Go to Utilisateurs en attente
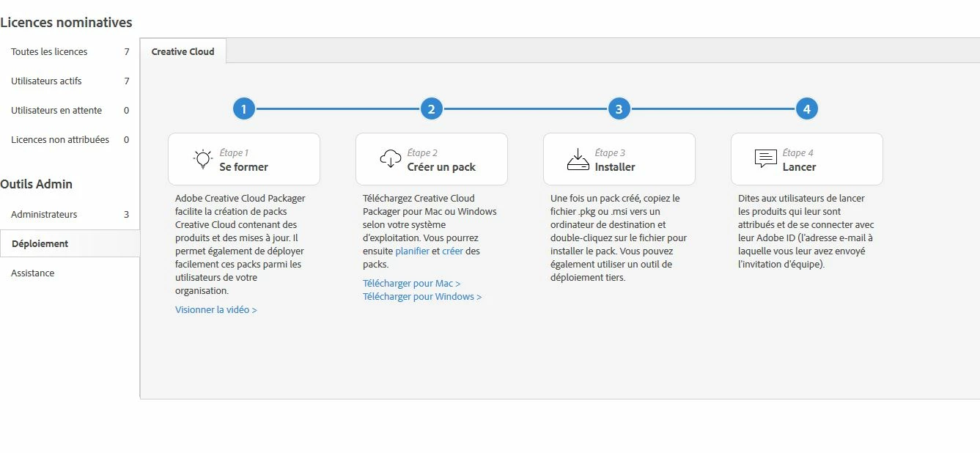 (70, 110)
